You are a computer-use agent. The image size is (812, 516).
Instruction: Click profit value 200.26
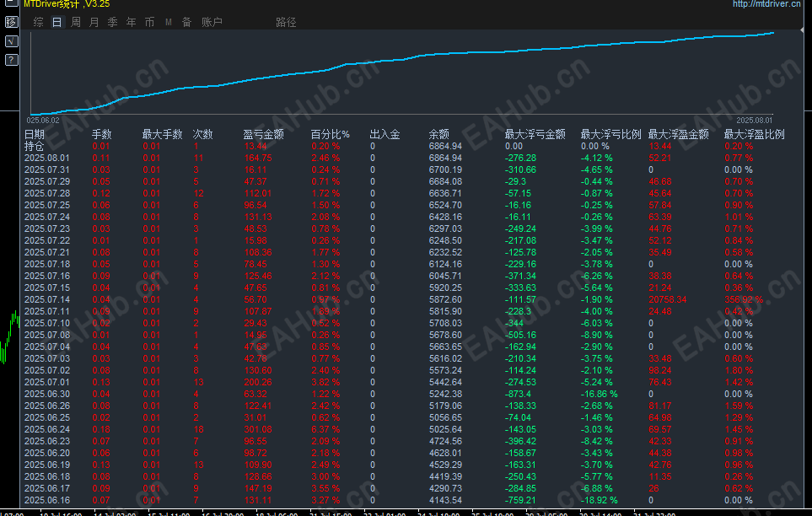point(258,382)
